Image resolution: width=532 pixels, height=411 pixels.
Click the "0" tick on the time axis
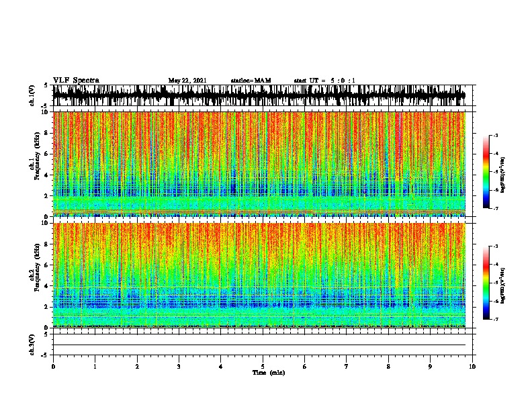(53, 367)
